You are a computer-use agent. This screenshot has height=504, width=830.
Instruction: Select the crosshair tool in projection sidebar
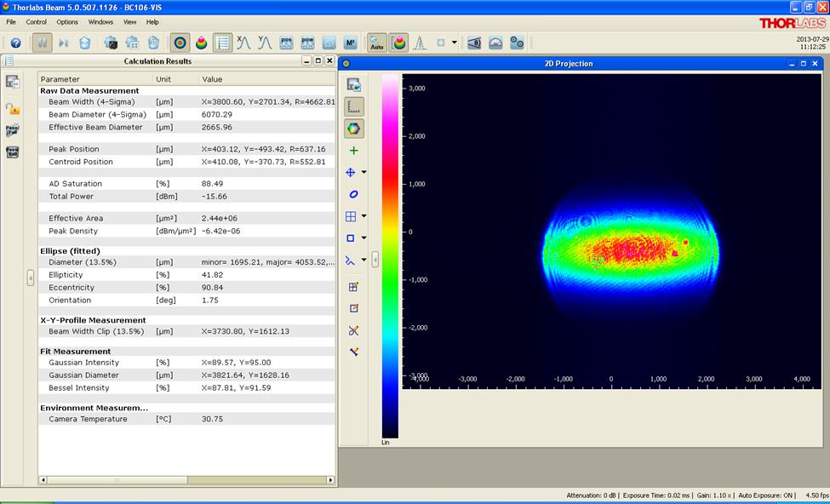point(351,172)
